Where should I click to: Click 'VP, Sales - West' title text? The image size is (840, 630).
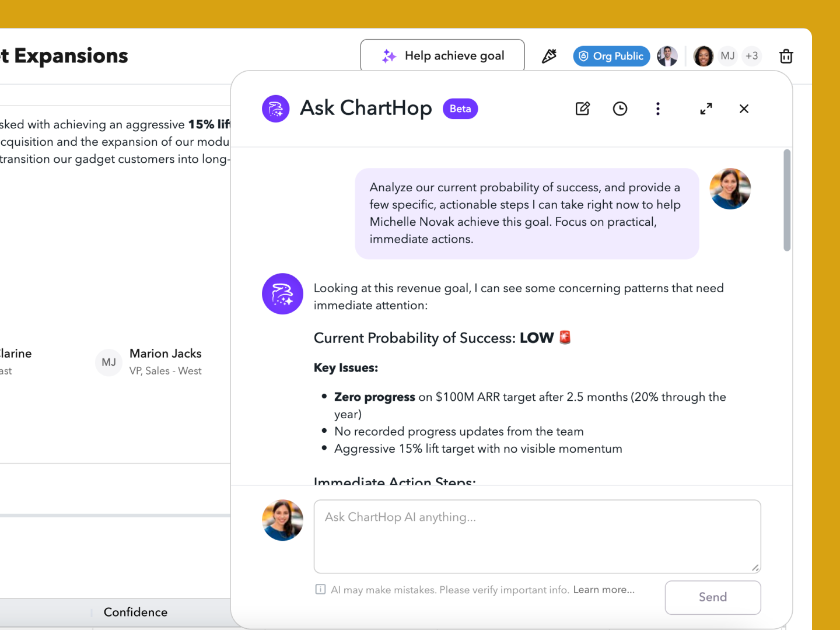point(166,371)
